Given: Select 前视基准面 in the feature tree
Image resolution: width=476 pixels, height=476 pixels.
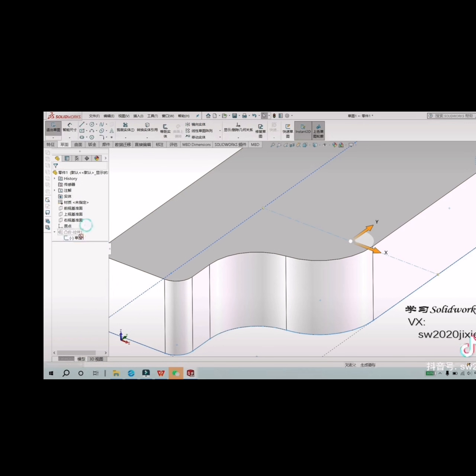Looking at the screenshot, I should 71,208.
